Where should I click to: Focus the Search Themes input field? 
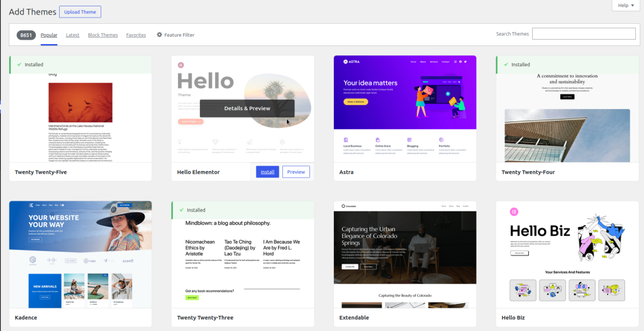point(584,34)
